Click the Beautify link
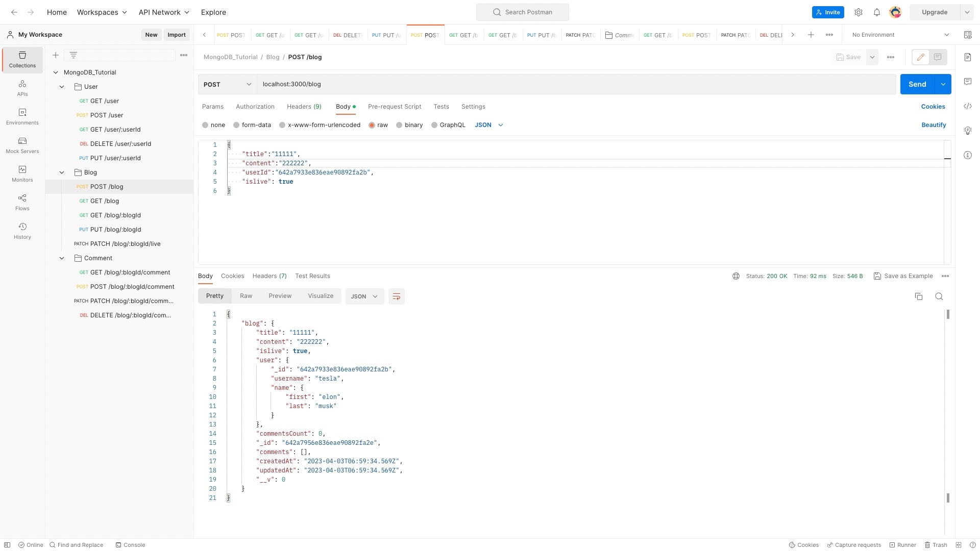 [x=934, y=125]
